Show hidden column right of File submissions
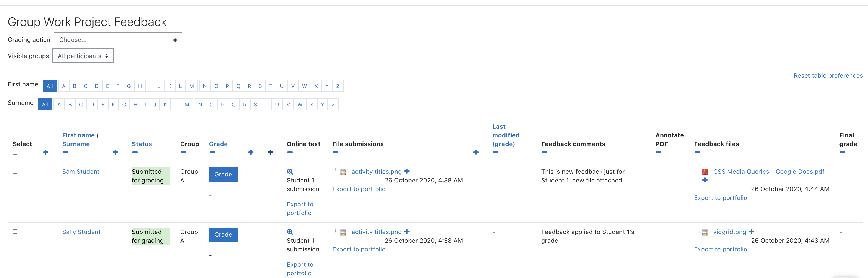Screen dimensions: 868x278 (x=476, y=153)
